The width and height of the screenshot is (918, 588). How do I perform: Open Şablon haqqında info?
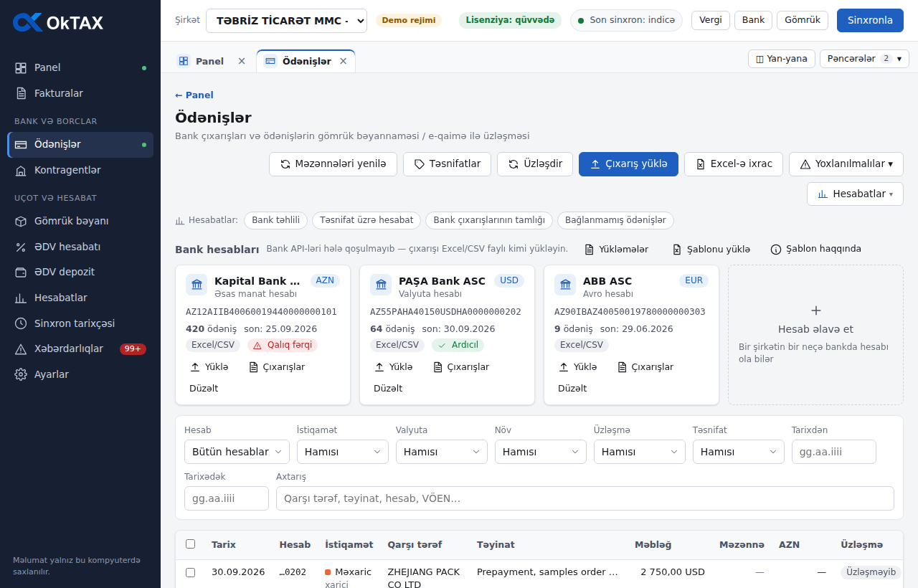point(815,249)
